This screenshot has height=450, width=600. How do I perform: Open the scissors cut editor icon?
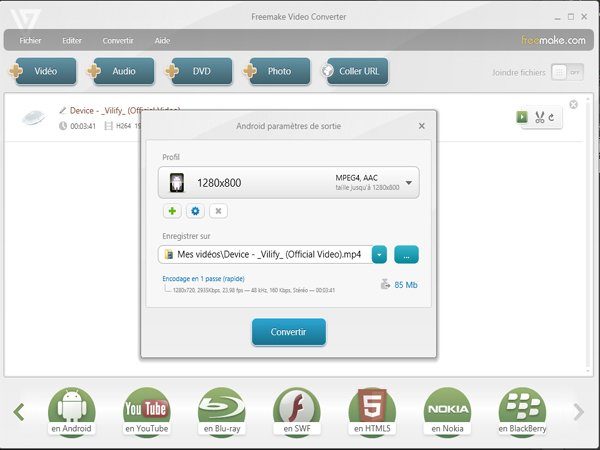[540, 117]
